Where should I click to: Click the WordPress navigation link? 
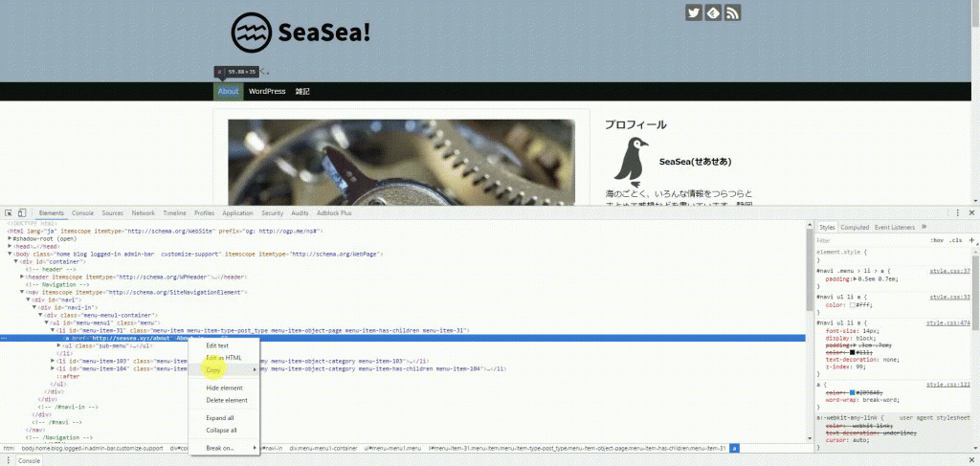[267, 91]
